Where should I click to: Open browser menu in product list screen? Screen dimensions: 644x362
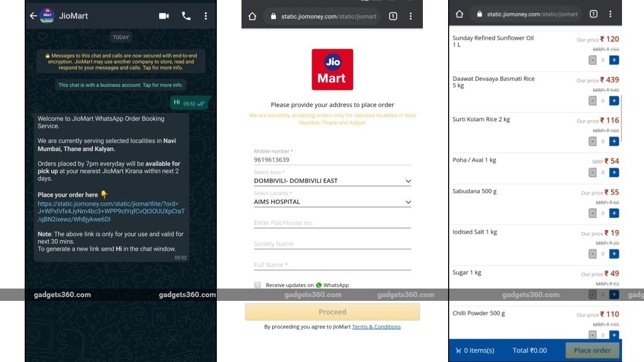[x=610, y=14]
